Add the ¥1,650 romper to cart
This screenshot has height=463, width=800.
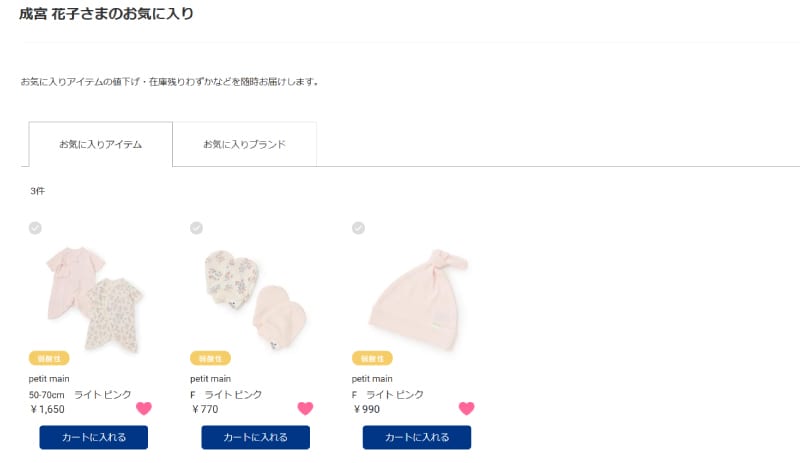94,437
